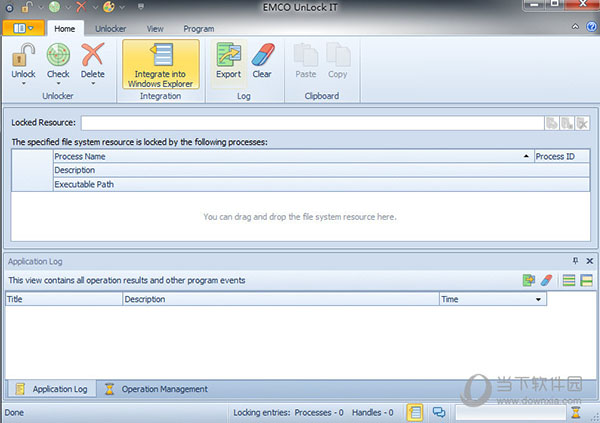This screenshot has height=423, width=600.
Task: Click striped rows view icon in log toolbar
Action: click(x=569, y=280)
